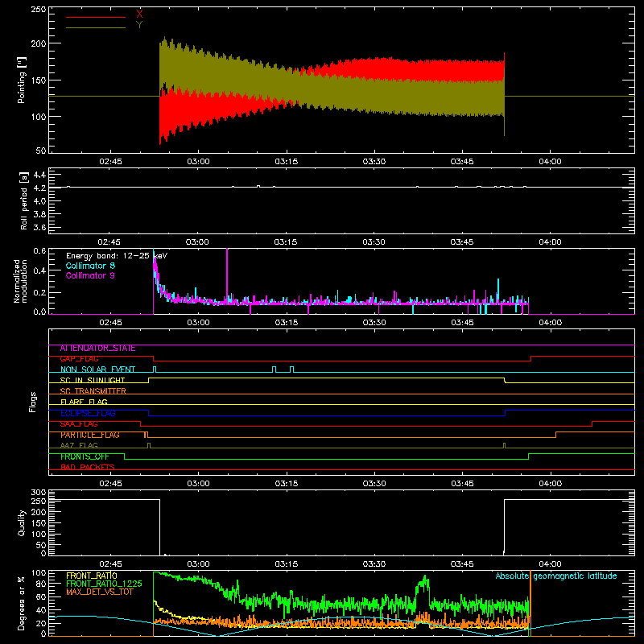Click the 50 tick label on Pointing axis

tap(41, 151)
